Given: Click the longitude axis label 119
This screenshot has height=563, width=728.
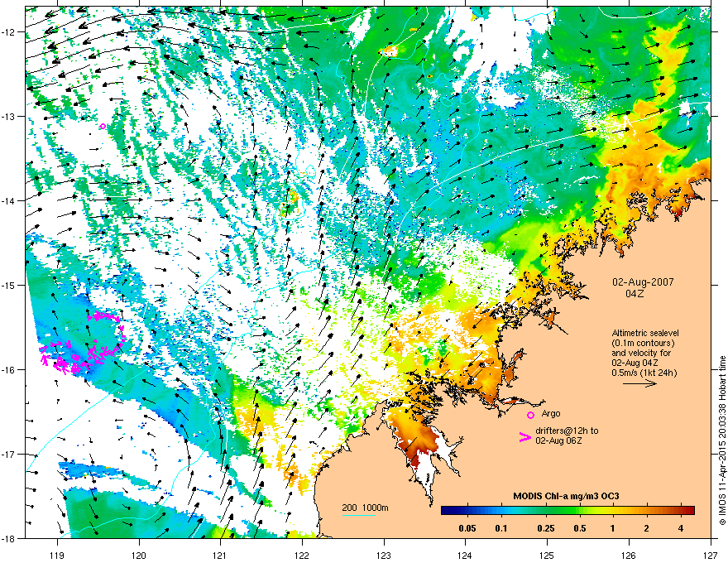Looking at the screenshot, I should [x=57, y=555].
